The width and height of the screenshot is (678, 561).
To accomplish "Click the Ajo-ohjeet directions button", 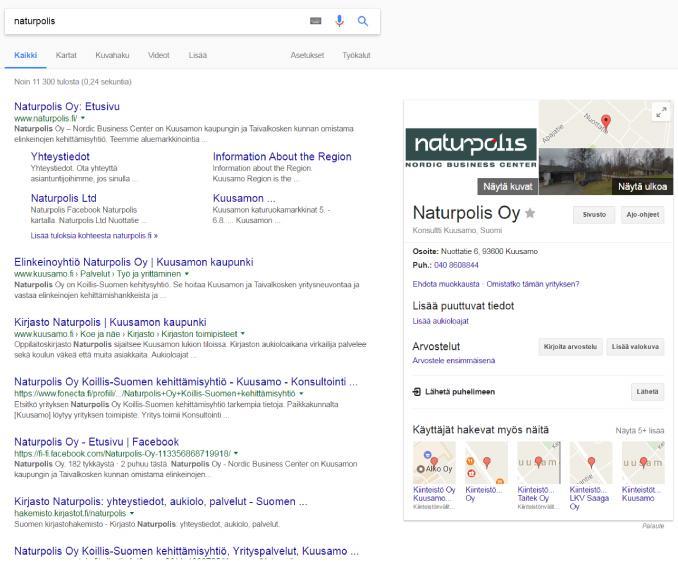I will [x=643, y=215].
